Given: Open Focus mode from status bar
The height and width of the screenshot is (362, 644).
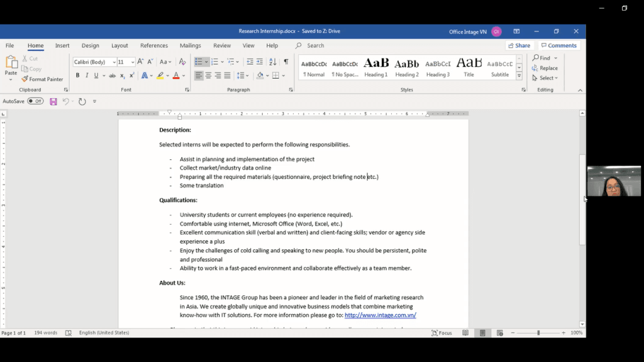Looking at the screenshot, I should [441, 333].
